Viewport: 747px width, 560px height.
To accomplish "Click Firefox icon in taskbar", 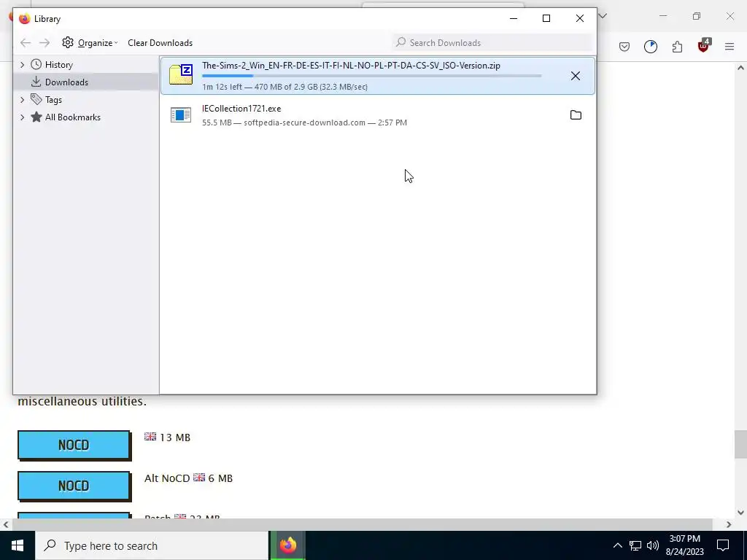I will pyautogui.click(x=287, y=545).
